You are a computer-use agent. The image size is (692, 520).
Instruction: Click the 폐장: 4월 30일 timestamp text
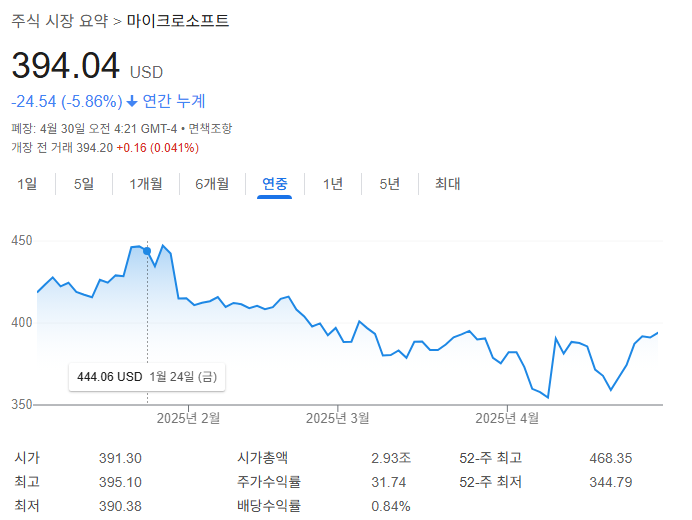[x=94, y=128]
